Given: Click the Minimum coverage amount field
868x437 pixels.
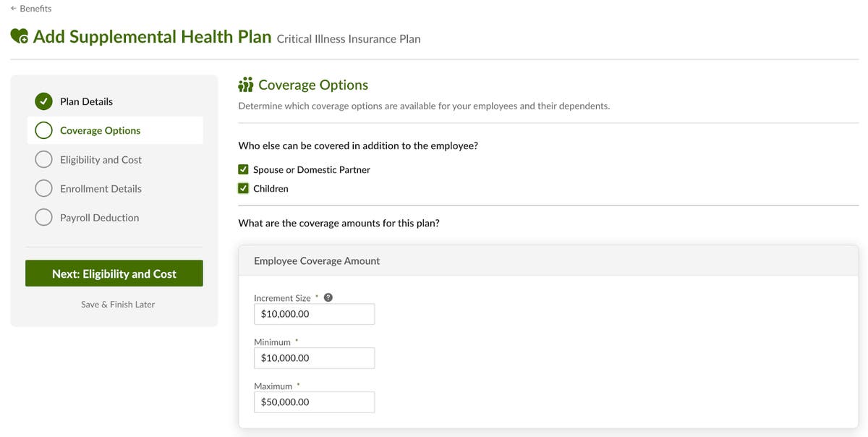Looking at the screenshot, I should pyautogui.click(x=314, y=357).
